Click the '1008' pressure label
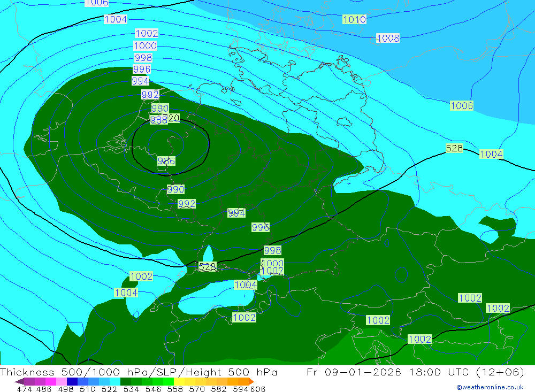The image size is (535, 392). point(387,38)
